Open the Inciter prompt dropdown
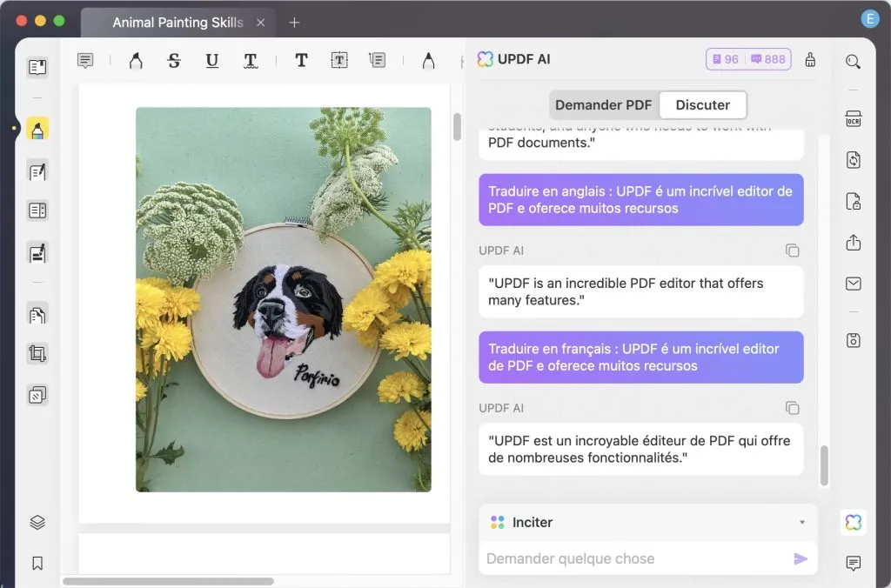 [801, 522]
